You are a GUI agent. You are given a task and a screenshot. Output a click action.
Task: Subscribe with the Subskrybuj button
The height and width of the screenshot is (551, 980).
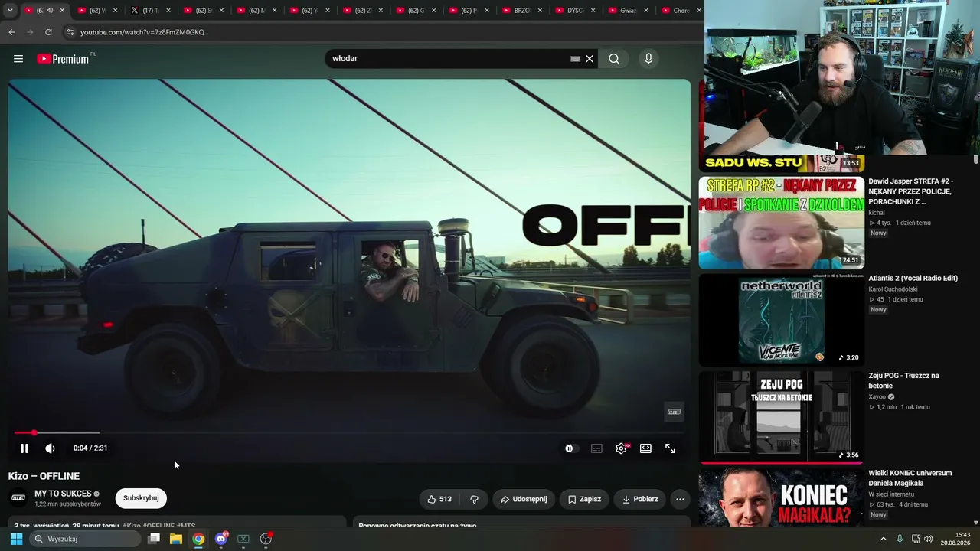coord(141,498)
